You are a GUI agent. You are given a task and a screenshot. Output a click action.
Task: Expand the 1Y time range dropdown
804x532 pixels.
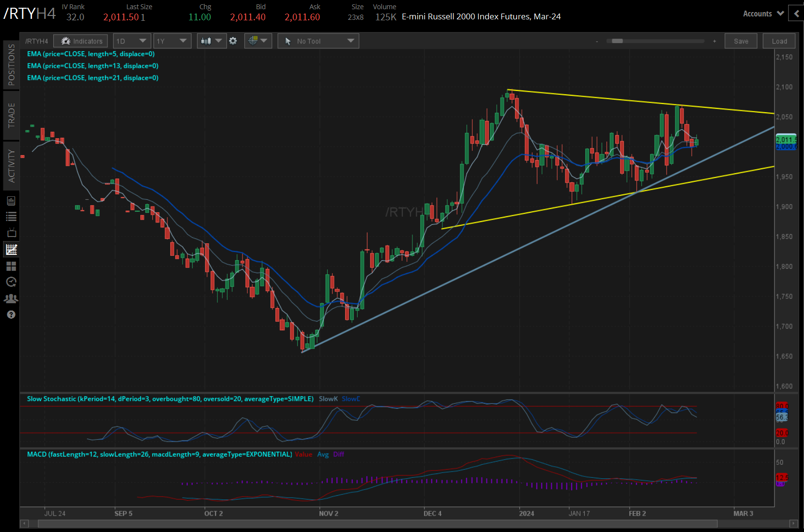point(172,41)
